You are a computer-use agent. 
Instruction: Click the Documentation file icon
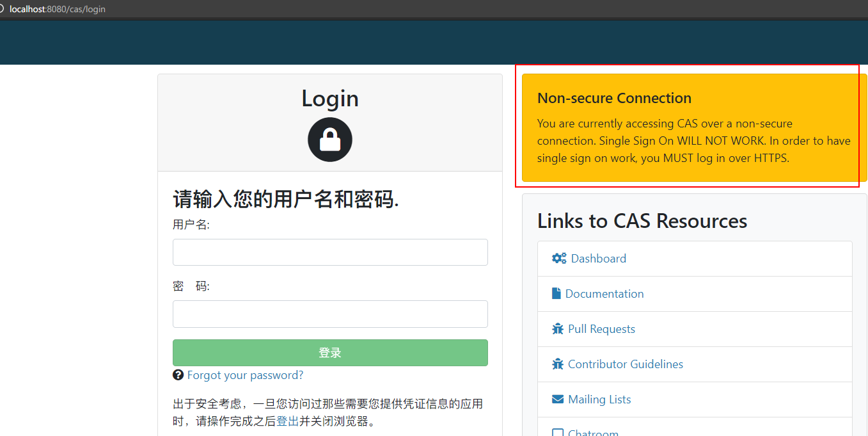click(x=556, y=294)
